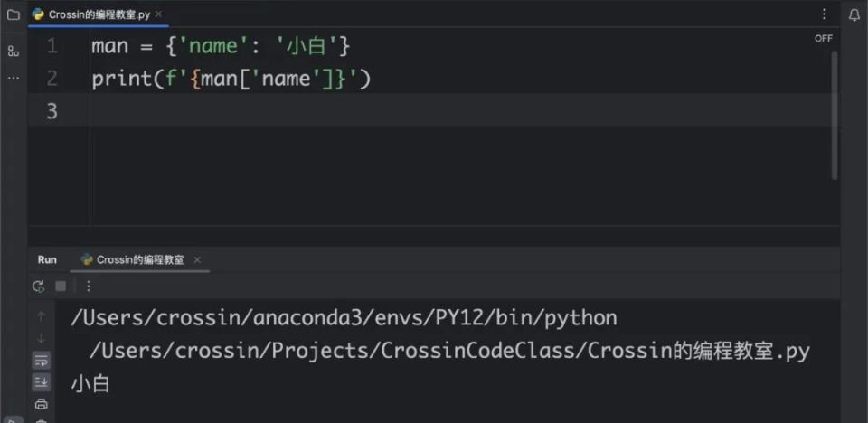The image size is (868, 423).
Task: Open the notifications bell icon
Action: coord(854,15)
